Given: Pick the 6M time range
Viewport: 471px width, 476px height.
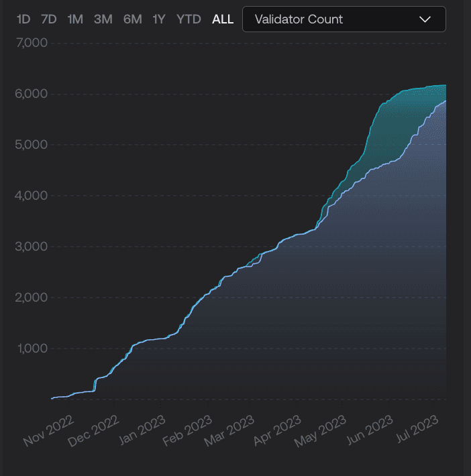Looking at the screenshot, I should click(132, 19).
